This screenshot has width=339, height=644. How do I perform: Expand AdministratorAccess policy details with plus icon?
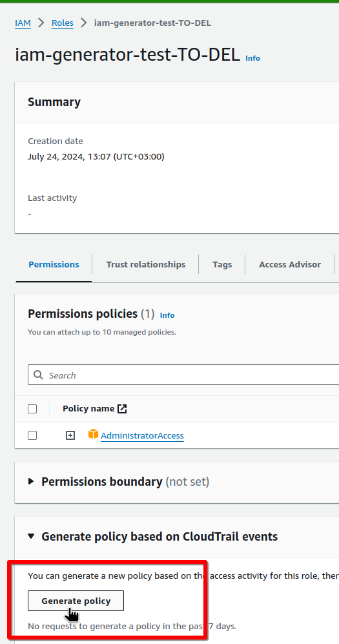[x=70, y=435]
